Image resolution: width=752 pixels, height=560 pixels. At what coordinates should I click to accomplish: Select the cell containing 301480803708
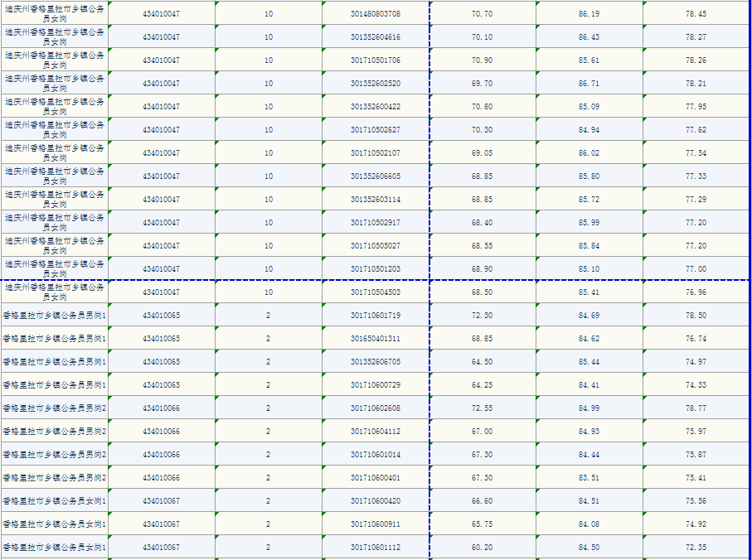375,14
